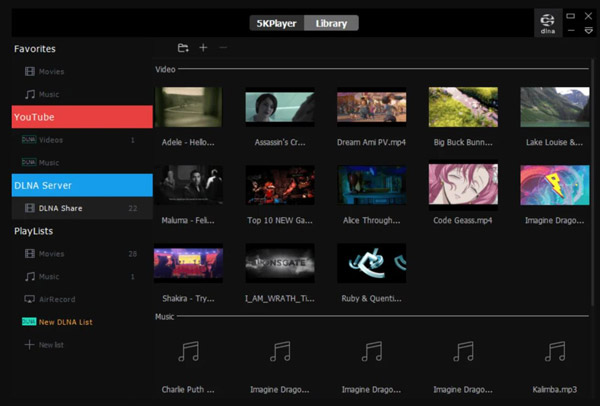Image resolution: width=600 pixels, height=406 pixels.
Task: Select Imagine Drago... video thumbnail
Action: point(555,185)
